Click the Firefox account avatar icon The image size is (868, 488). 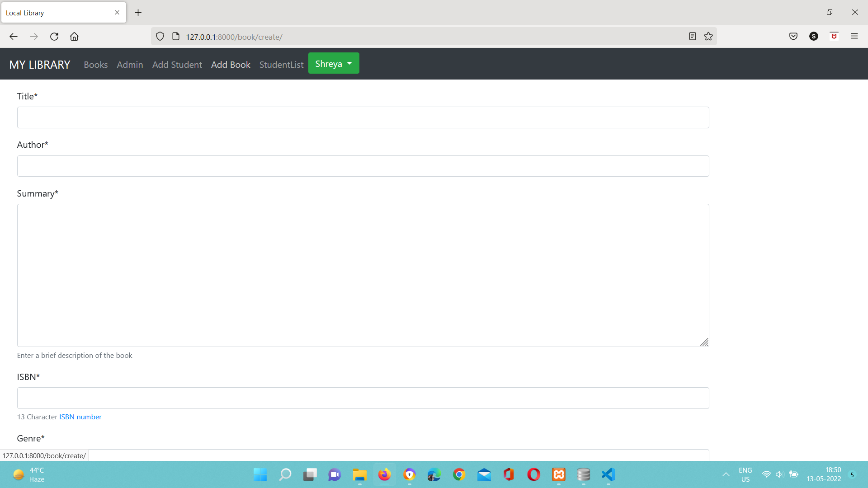coord(814,37)
